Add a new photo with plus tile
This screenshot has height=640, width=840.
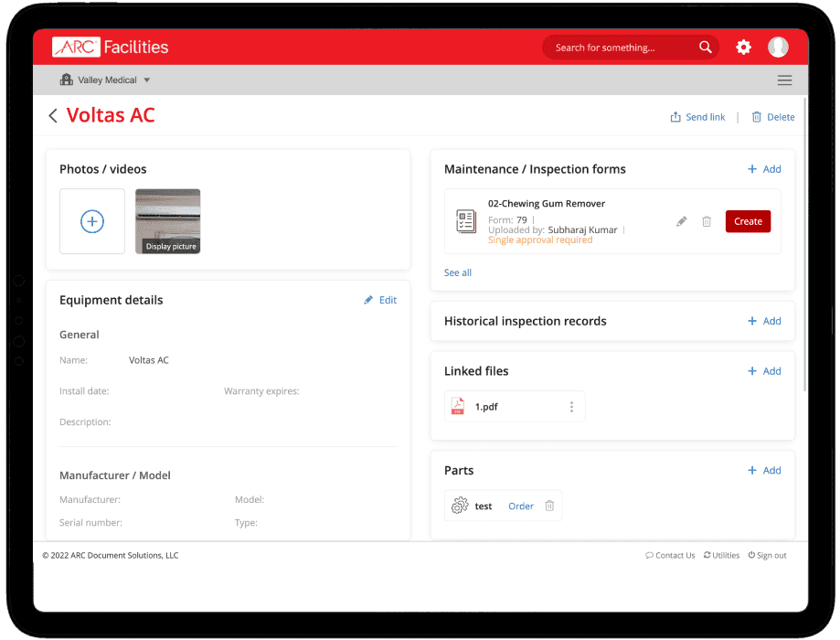coord(92,221)
